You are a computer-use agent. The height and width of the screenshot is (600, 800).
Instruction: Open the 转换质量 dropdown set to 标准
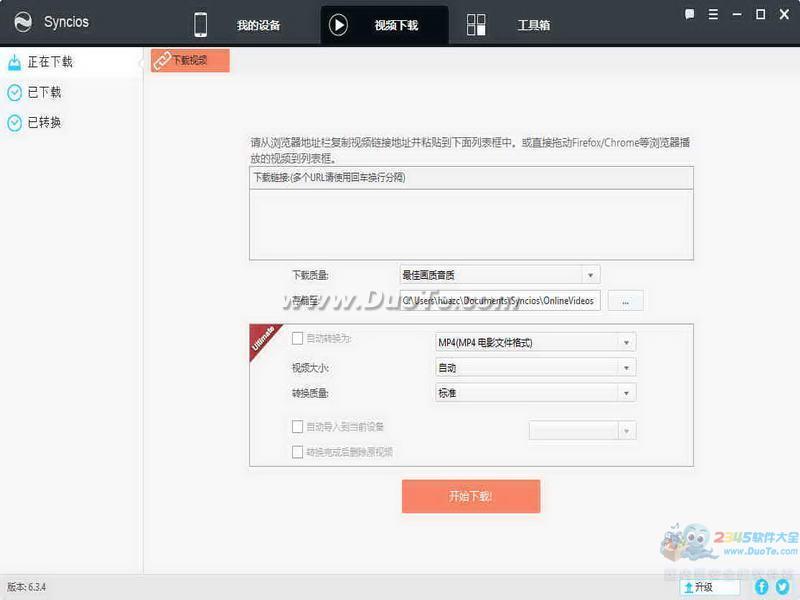[x=536, y=393]
